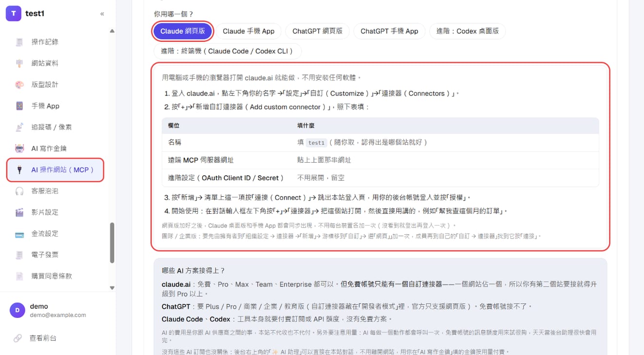This screenshot has height=355, width=644.
Task: Open the 查看前台 link
Action: [x=43, y=338]
